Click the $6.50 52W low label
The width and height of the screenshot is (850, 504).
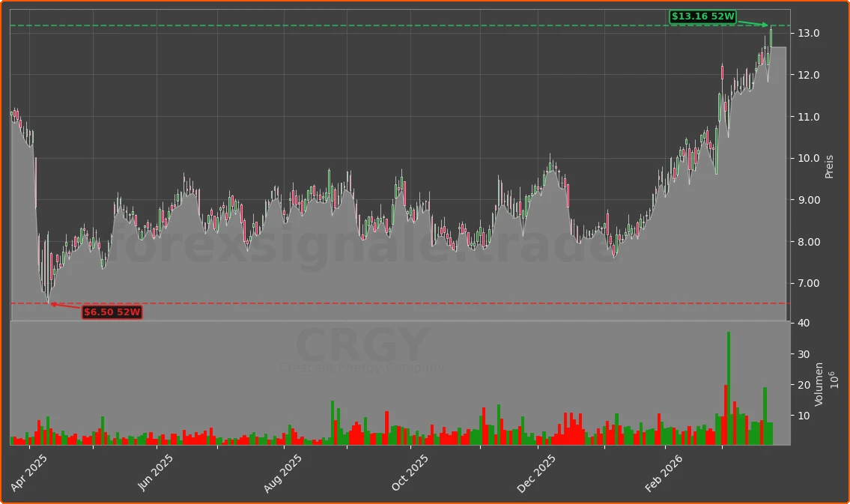tap(112, 312)
